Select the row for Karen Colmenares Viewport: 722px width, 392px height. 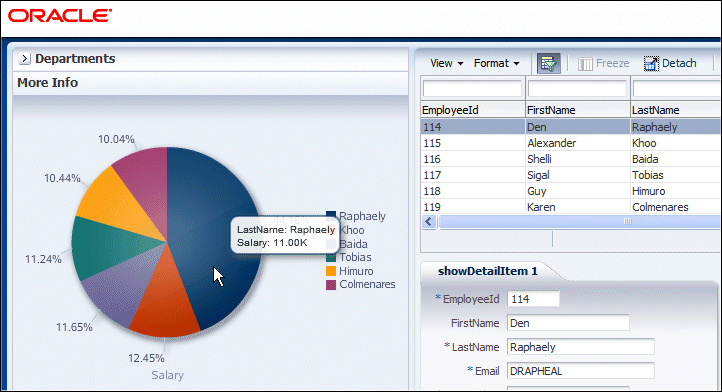point(571,207)
